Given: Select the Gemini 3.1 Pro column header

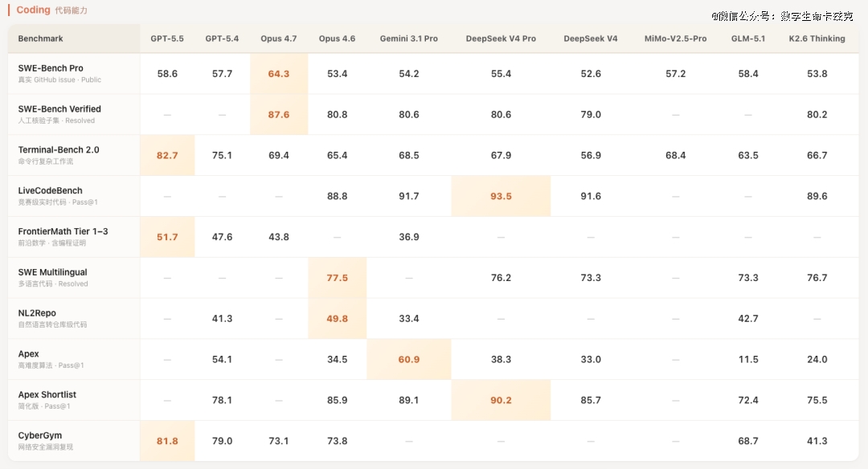Looking at the screenshot, I should [x=409, y=39].
